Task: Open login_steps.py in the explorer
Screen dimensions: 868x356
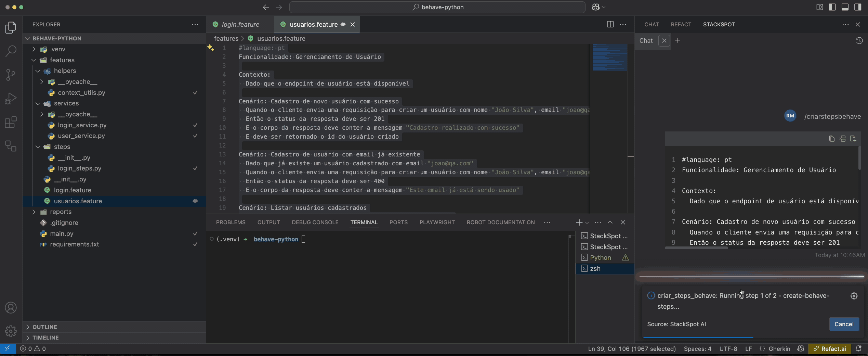Action: 114,168
